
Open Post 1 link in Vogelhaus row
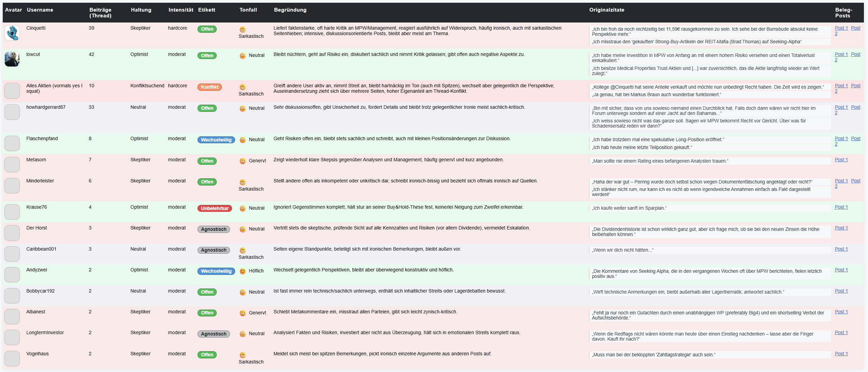pos(841,354)
